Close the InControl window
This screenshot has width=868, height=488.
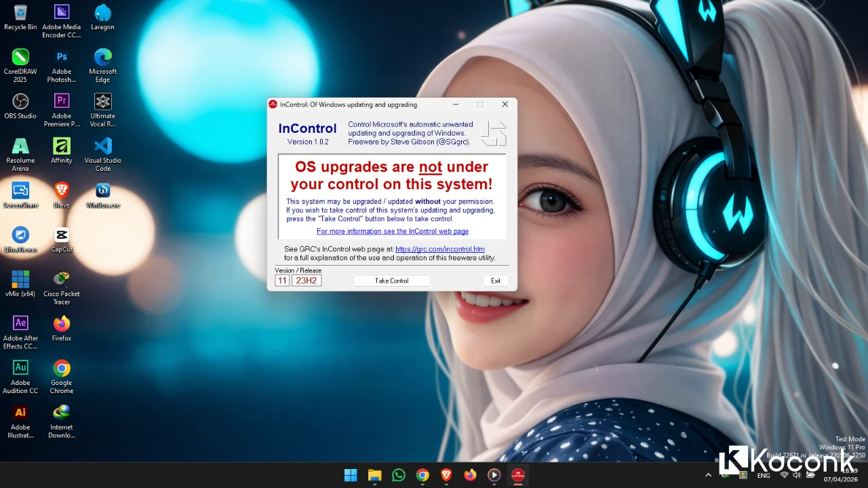coord(505,104)
